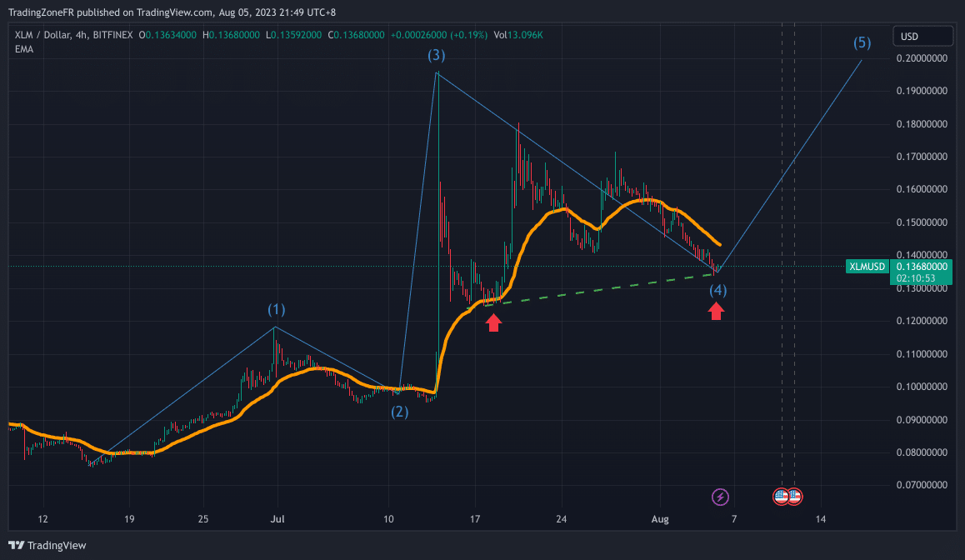The height and width of the screenshot is (560, 965).
Task: Click the TradingZoneFR published header text
Action: point(172,12)
